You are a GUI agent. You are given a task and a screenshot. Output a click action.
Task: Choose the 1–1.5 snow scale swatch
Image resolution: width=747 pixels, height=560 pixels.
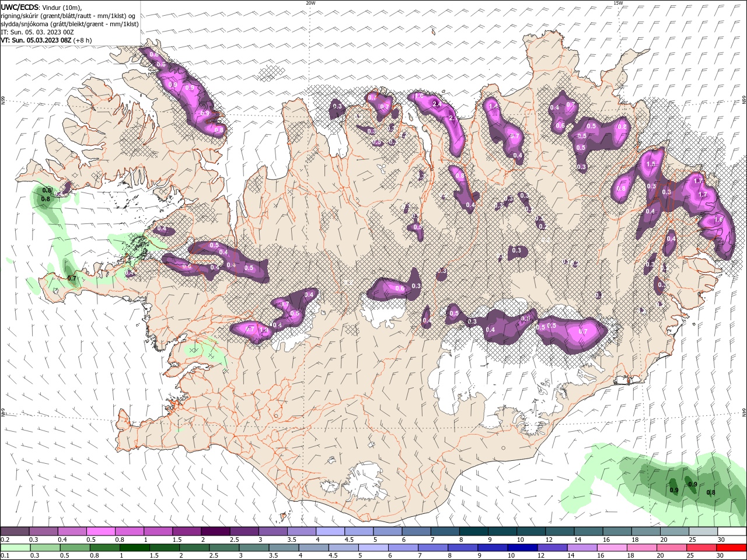point(158,531)
